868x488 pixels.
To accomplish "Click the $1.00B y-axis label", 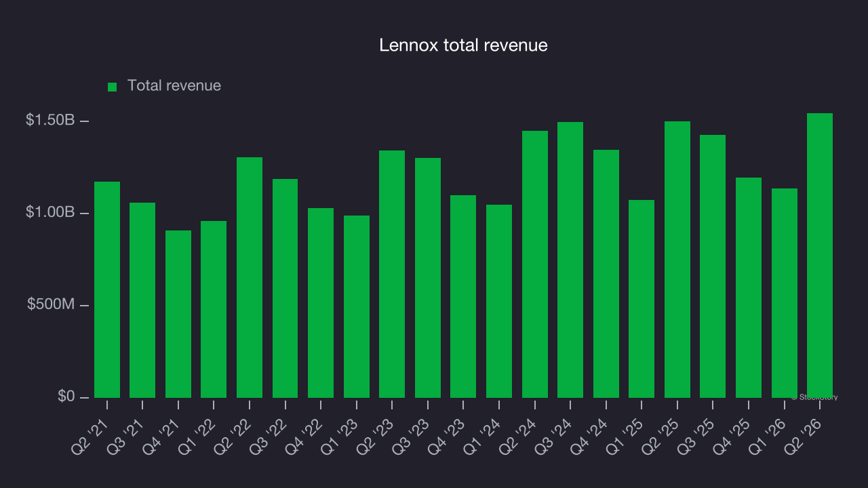I will (x=50, y=212).
